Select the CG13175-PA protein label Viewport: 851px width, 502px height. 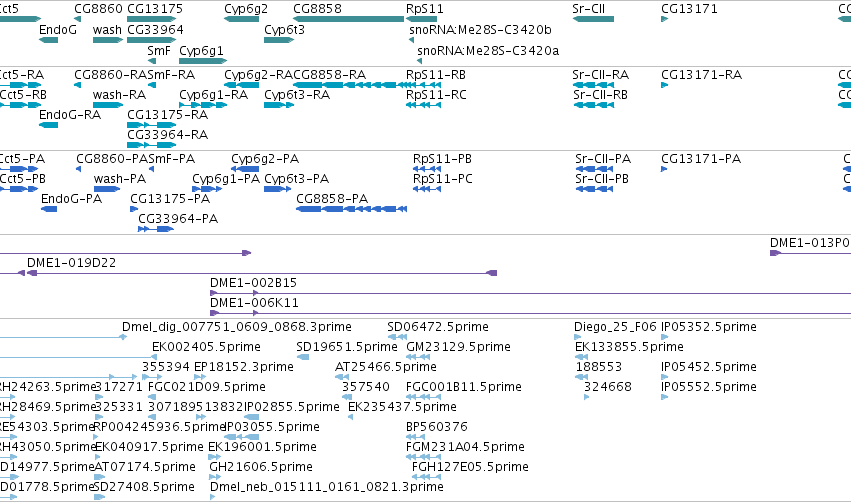[170, 199]
